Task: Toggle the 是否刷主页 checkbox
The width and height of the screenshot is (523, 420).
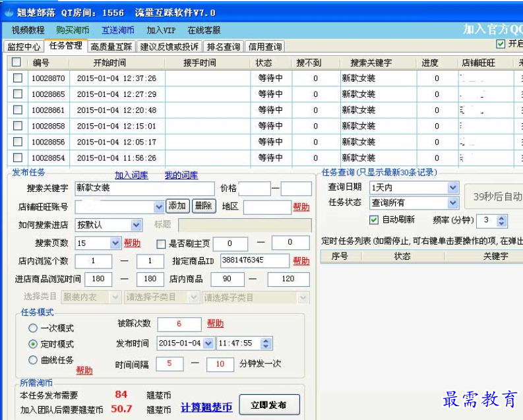Action: click(161, 245)
